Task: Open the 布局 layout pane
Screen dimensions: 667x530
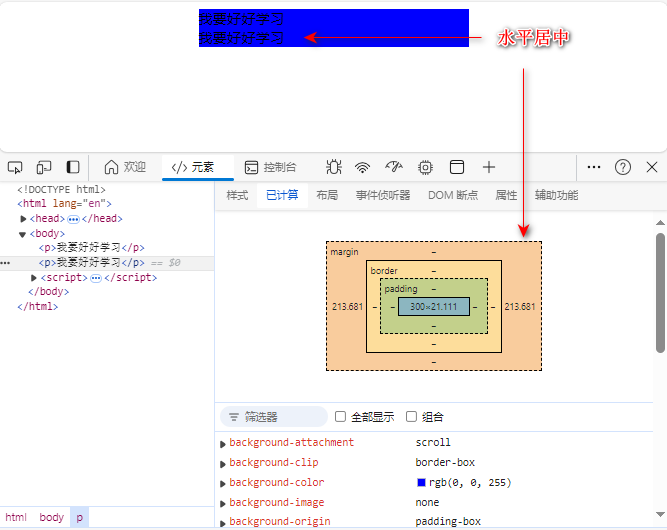Action: (327, 195)
